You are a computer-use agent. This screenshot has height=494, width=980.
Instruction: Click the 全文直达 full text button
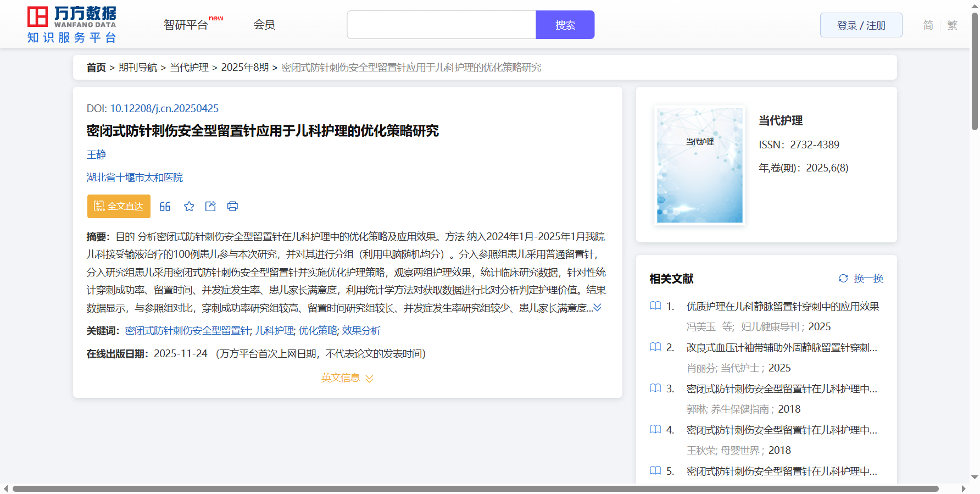(119, 206)
